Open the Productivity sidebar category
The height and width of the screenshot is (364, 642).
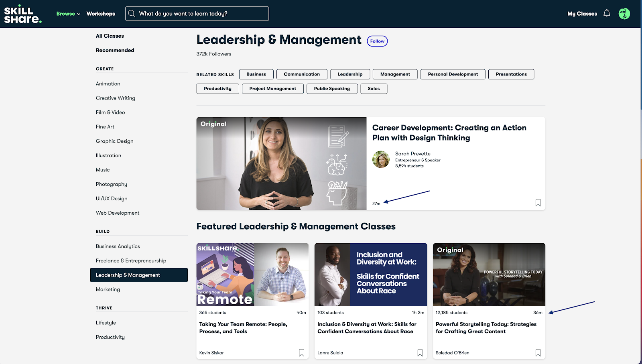pos(110,337)
